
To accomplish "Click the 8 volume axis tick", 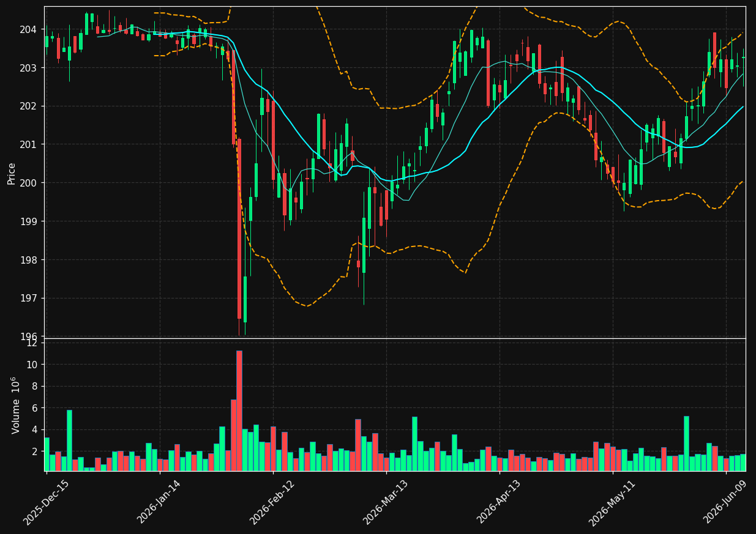I will pos(34,387).
